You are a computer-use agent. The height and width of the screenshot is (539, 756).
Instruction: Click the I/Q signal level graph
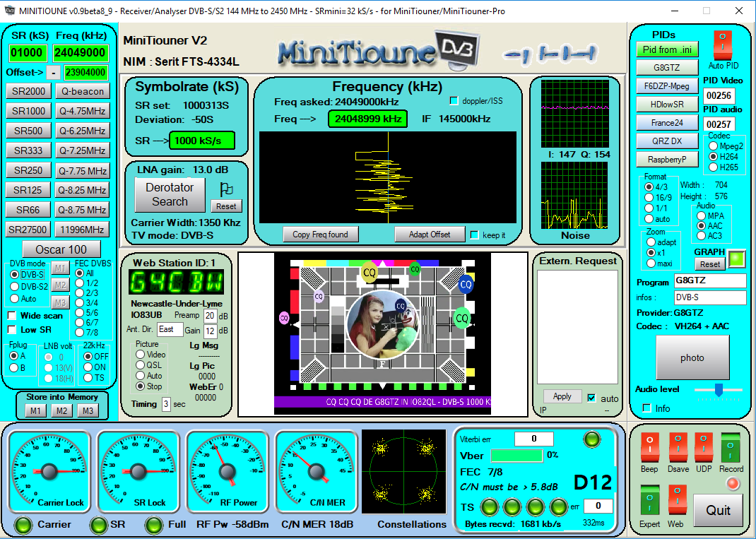tap(574, 114)
